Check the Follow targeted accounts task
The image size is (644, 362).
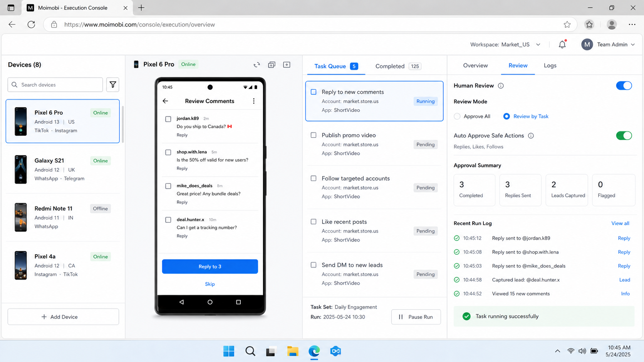314,178
